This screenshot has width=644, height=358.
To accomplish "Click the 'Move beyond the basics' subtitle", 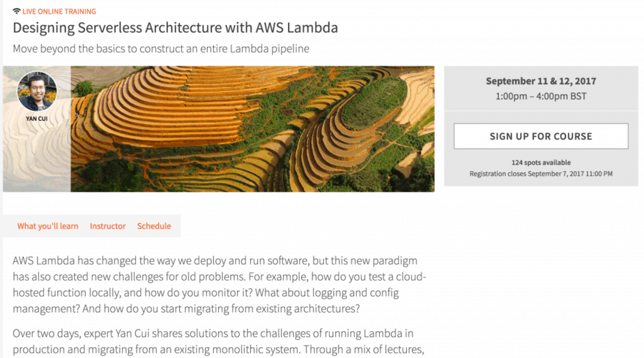I will 160,49.
